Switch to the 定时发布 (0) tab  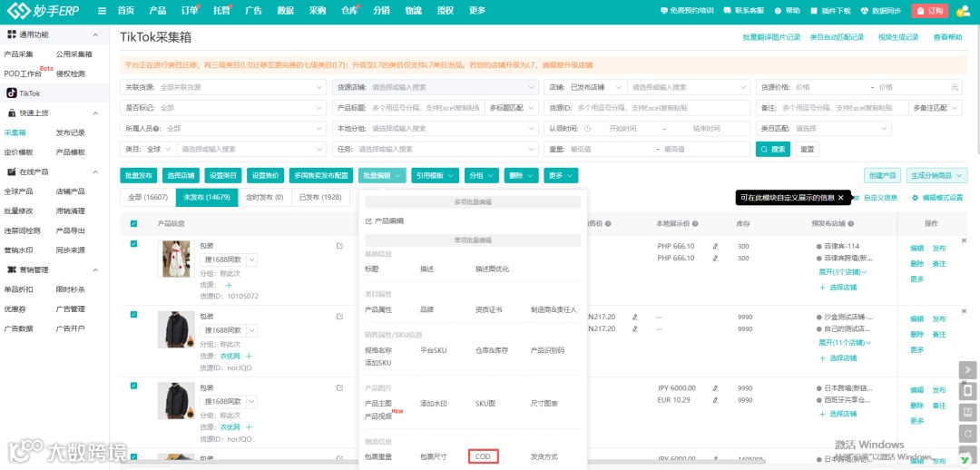[264, 198]
